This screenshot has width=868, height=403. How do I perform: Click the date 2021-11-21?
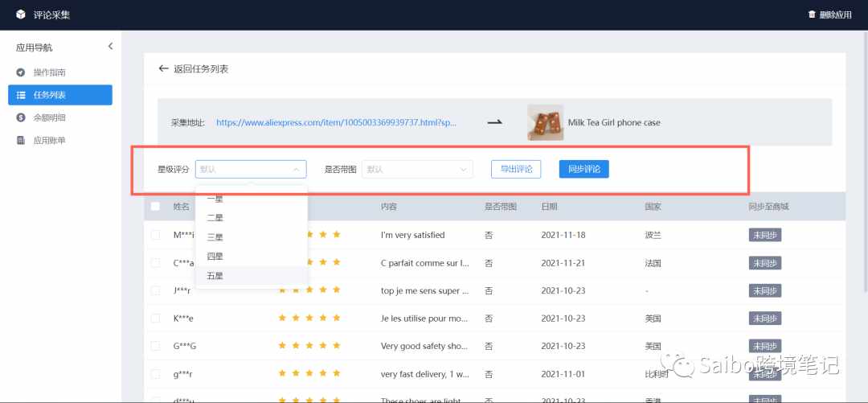(563, 263)
